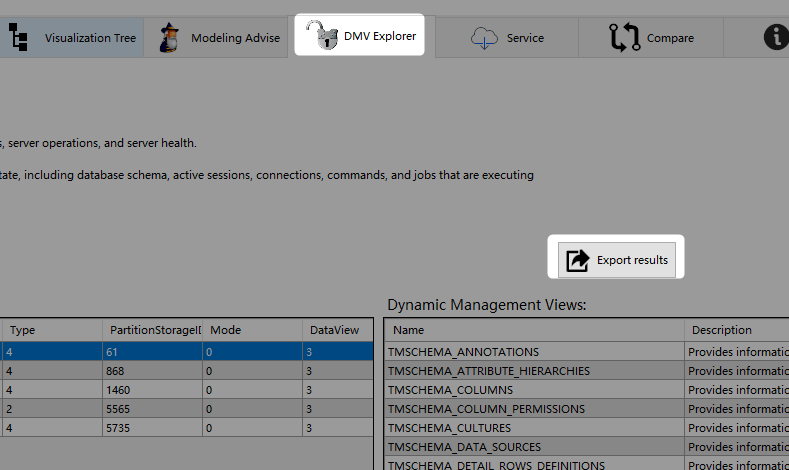Select the TMSCHEMA_ATTRIBUTE_HIERARCHIES row
This screenshot has height=470, width=789.
point(488,371)
